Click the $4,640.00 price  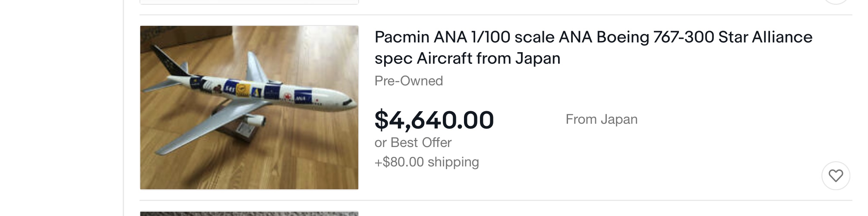click(434, 120)
